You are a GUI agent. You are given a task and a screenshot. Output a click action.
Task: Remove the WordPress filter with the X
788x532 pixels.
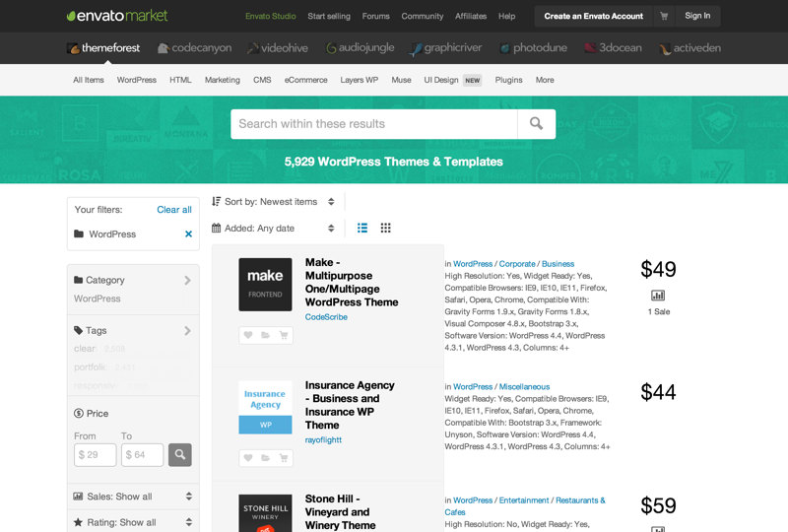(x=188, y=233)
